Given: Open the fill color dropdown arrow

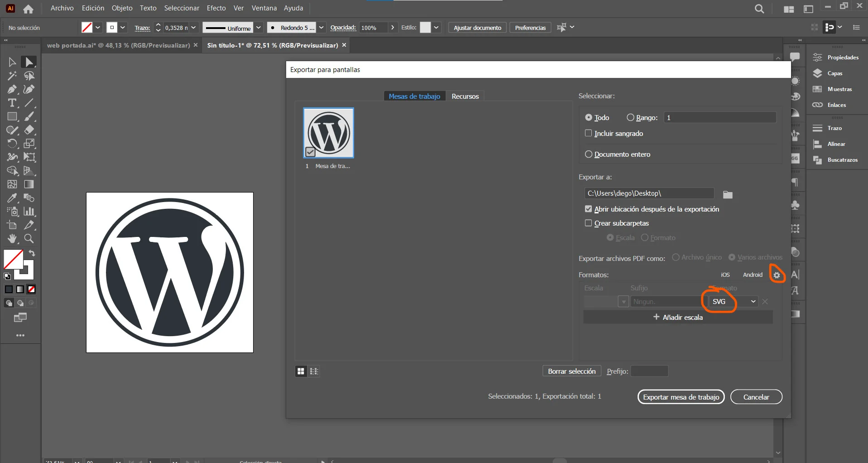Looking at the screenshot, I should (97, 28).
